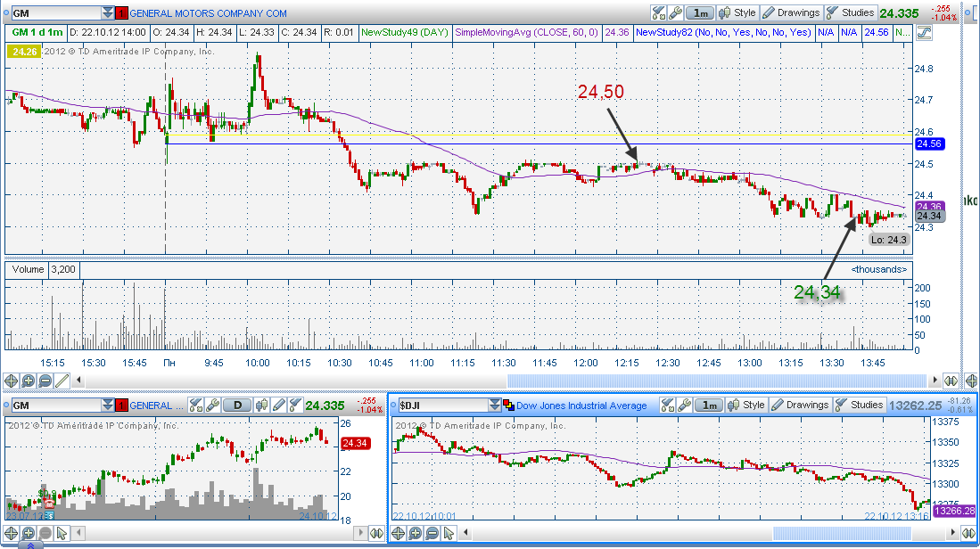Select pointer tool below $DJI chart
Viewport: 980px width, 549px height.
pyautogui.click(x=449, y=533)
